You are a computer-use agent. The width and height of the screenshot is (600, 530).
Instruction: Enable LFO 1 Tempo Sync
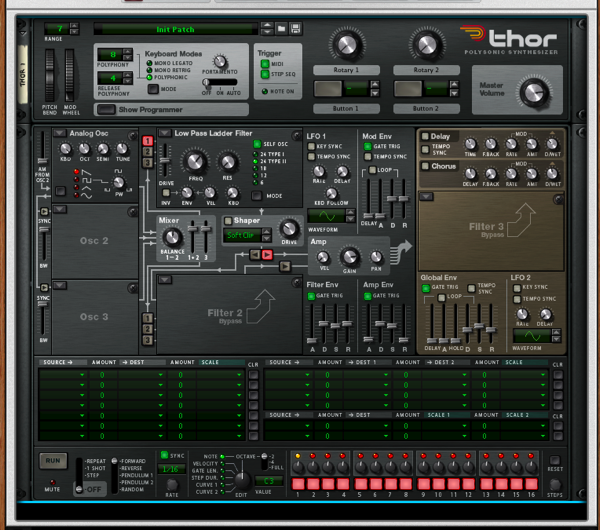coord(311,157)
